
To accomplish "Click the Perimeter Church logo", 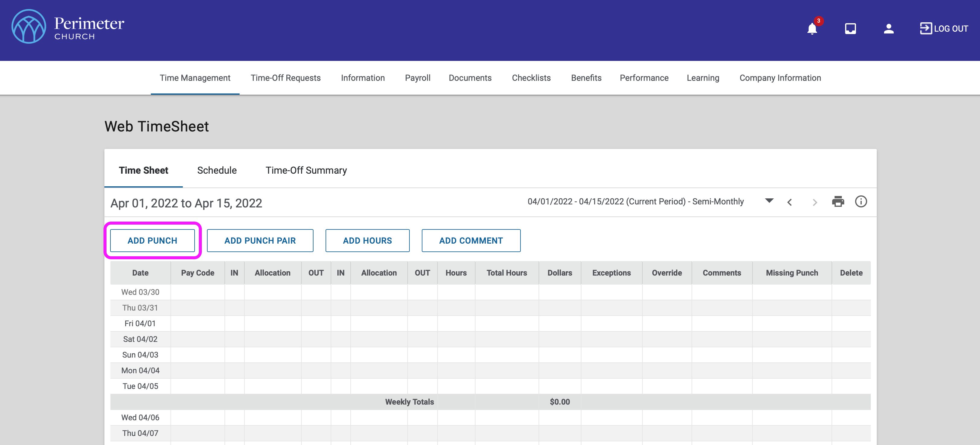I will pos(68,26).
